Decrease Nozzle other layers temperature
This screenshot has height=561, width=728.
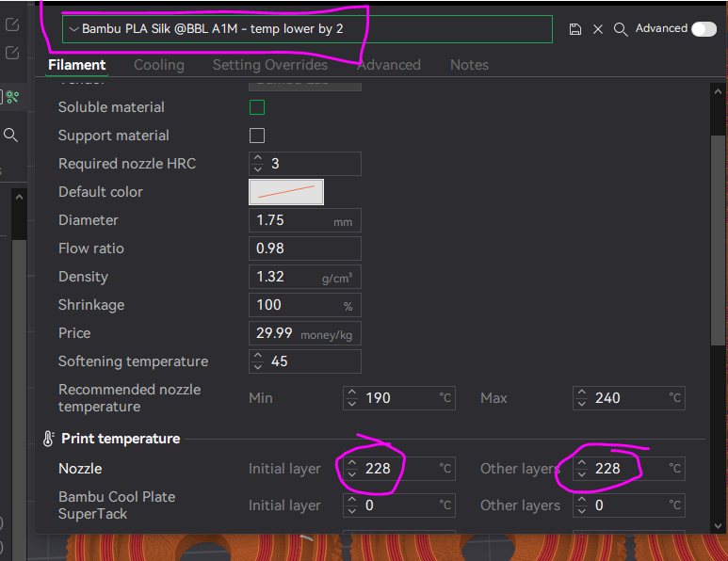(x=582, y=473)
